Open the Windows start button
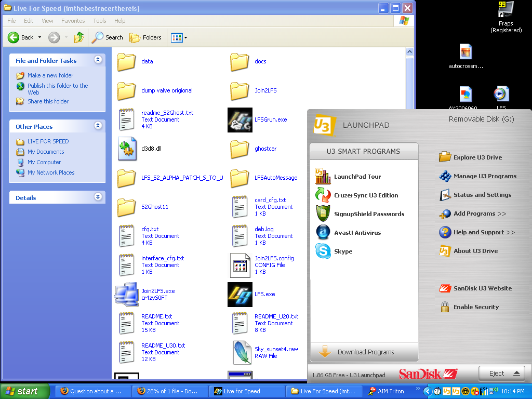Viewport: 532px width, 399px height. [25, 391]
